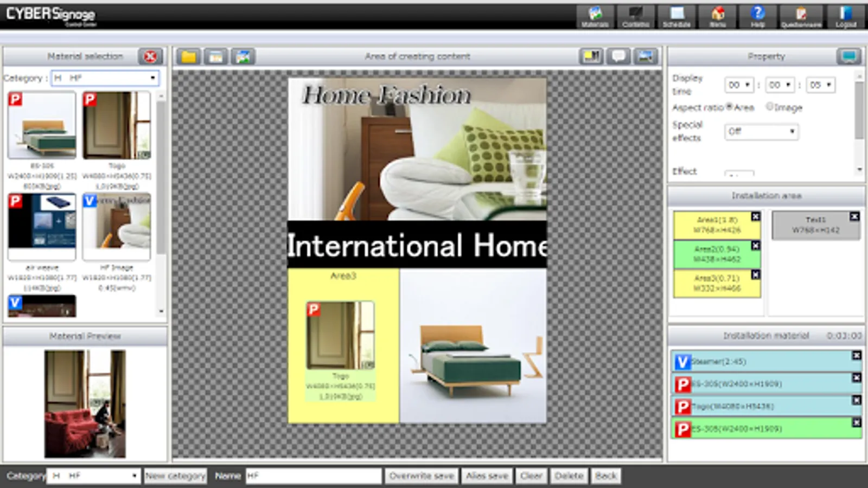Click the yellow area layout icon
The width and height of the screenshot is (868, 488).
[591, 56]
